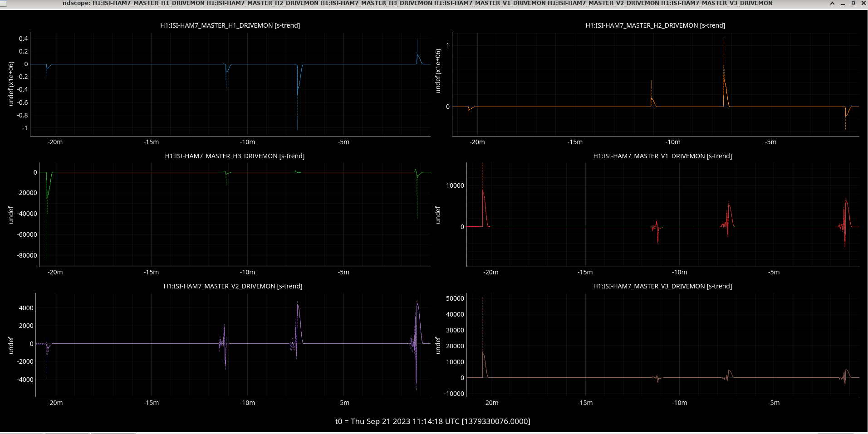
Task: Click the 'undef' y-axis label of V3 plot
Action: click(438, 345)
